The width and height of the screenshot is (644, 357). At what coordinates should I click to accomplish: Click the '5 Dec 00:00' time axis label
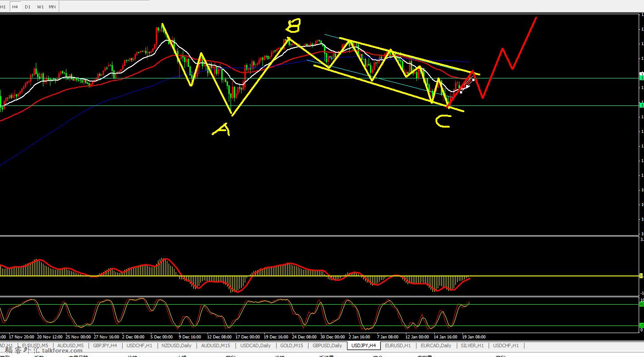pyautogui.click(x=162, y=337)
